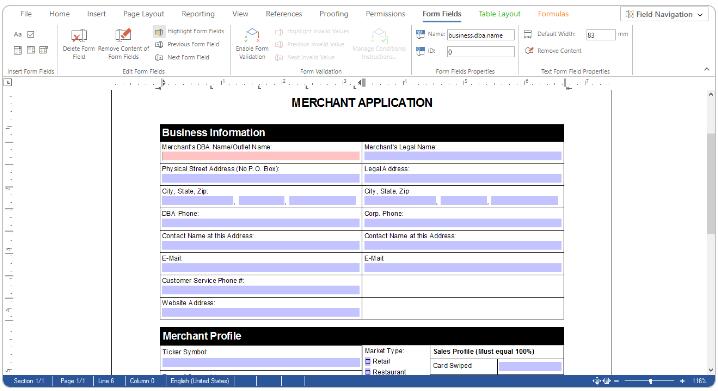Viewport: 718px width, 391px height.
Task: Insert the last field icon in second row of Insert Form Fields
Action: coord(44,50)
